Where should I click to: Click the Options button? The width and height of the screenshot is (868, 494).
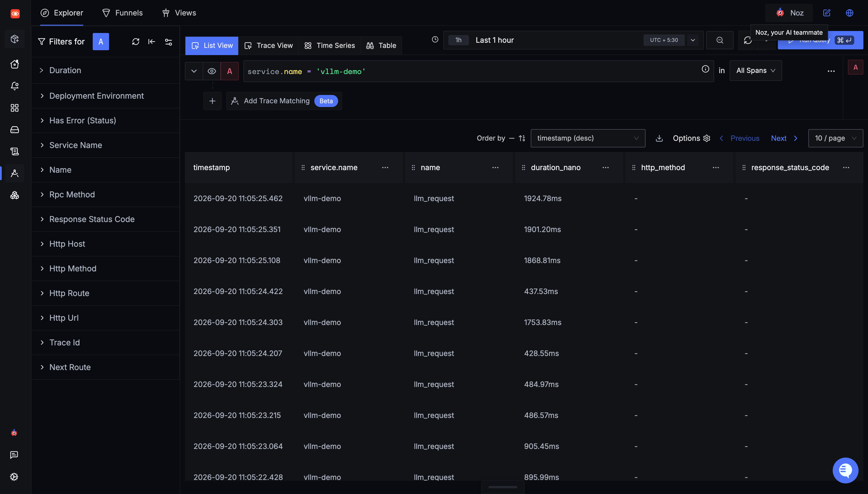[x=691, y=138]
